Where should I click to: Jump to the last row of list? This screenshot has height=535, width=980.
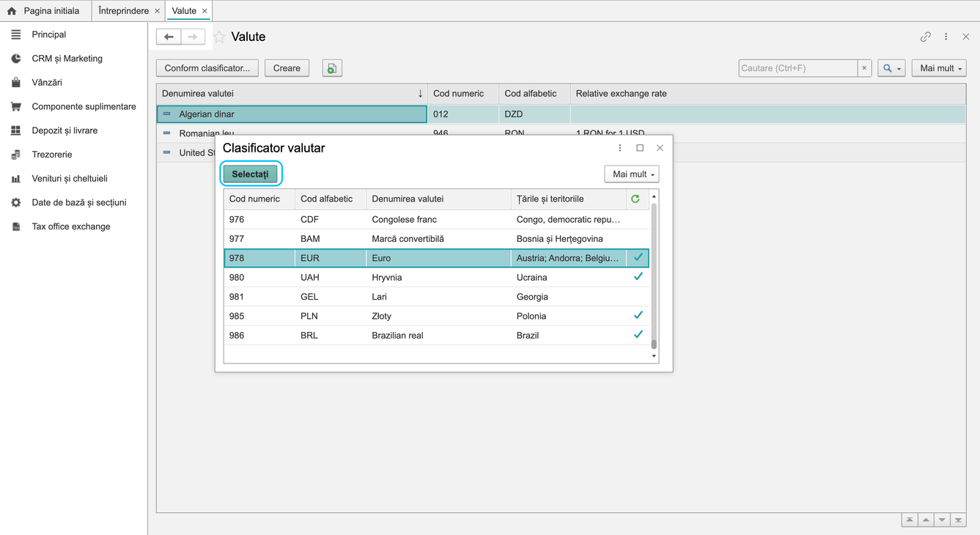tap(958, 520)
